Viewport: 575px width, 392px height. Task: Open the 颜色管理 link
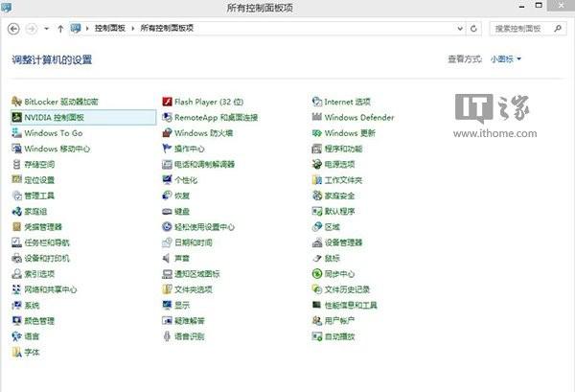pyautogui.click(x=39, y=321)
